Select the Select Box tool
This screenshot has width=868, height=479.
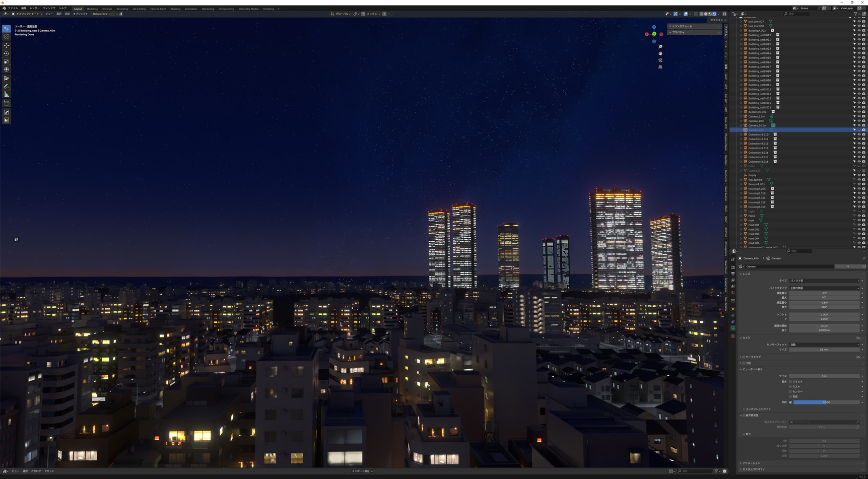click(7, 29)
